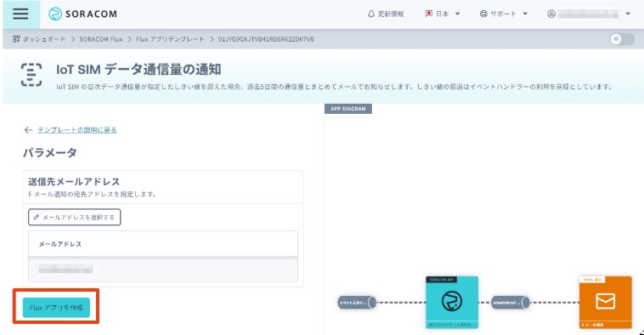Open the 日本 coverage dropdown
This screenshot has height=335, width=644.
pyautogui.click(x=443, y=14)
